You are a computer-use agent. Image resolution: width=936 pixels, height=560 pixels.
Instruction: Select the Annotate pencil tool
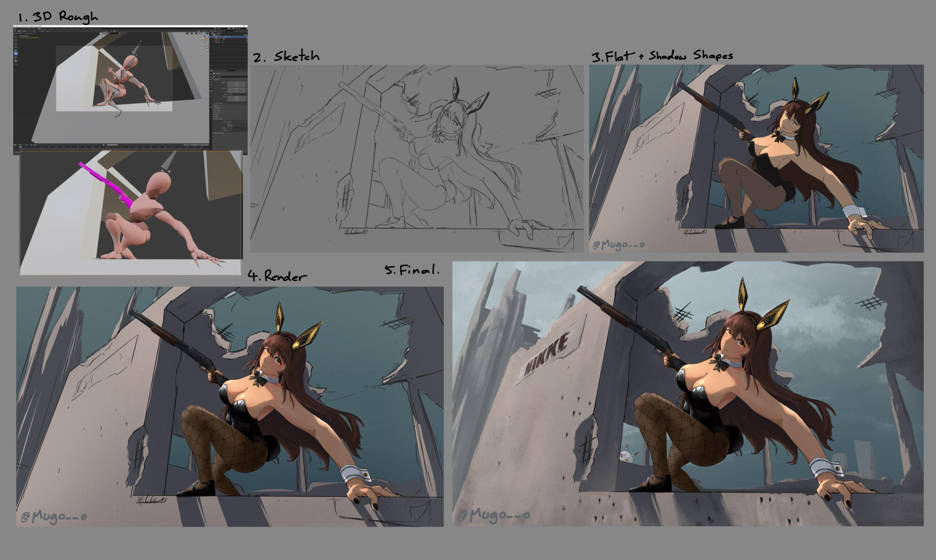(x=16, y=57)
